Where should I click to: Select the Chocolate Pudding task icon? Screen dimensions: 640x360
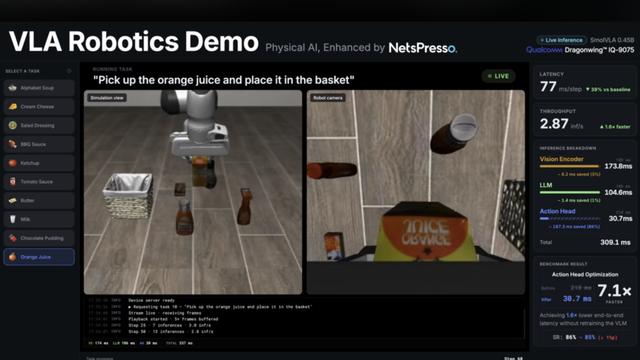tap(13, 238)
